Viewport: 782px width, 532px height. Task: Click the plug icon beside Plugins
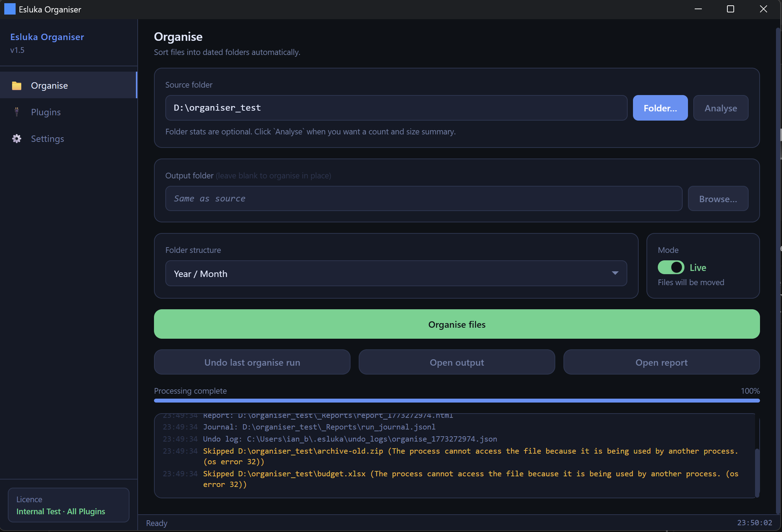tap(17, 112)
